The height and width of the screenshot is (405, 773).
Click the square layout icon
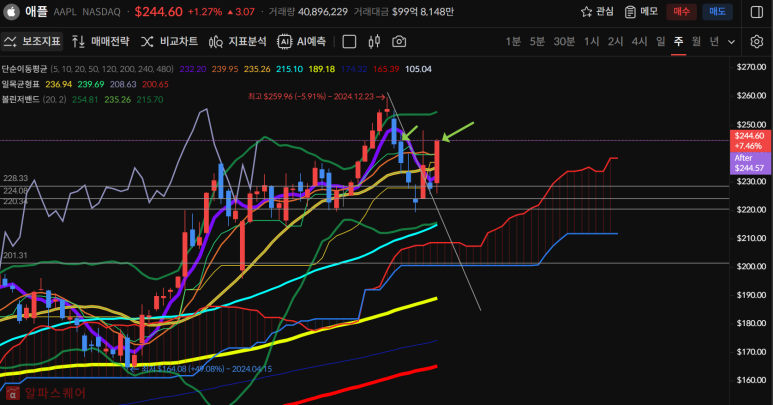[349, 42]
